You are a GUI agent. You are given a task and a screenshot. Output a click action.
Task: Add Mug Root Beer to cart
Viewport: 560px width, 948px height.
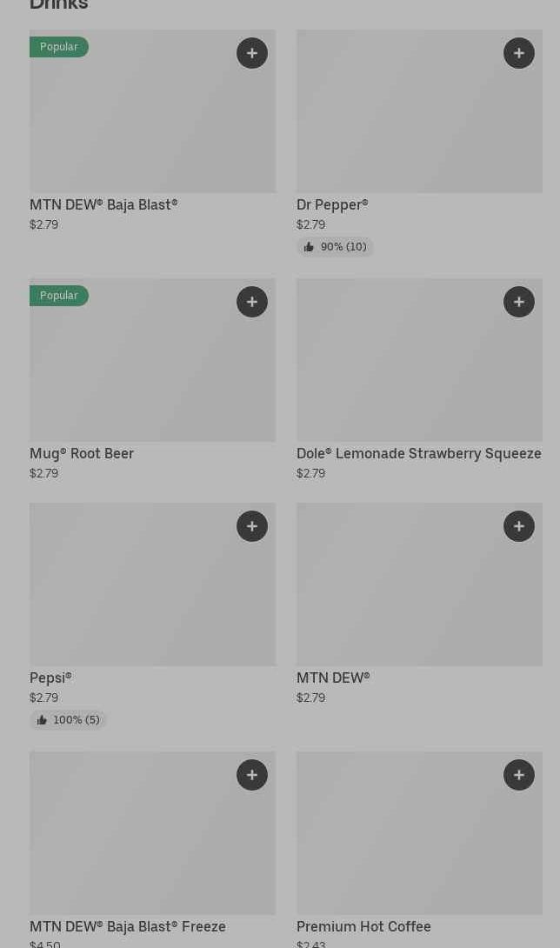pos(252,302)
